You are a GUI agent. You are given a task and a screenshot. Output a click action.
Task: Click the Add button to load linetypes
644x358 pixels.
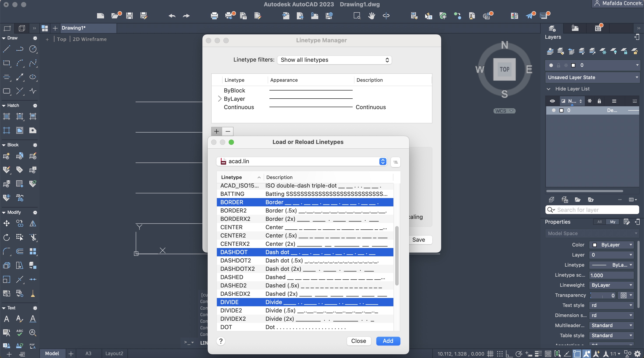click(388, 341)
